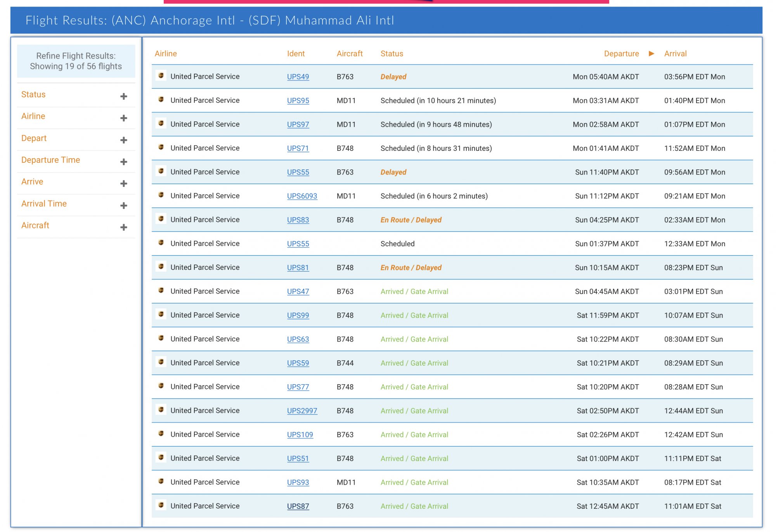Viewport: 776px width, 532px height.
Task: Click the Departure Time filter label
Action: [50, 160]
